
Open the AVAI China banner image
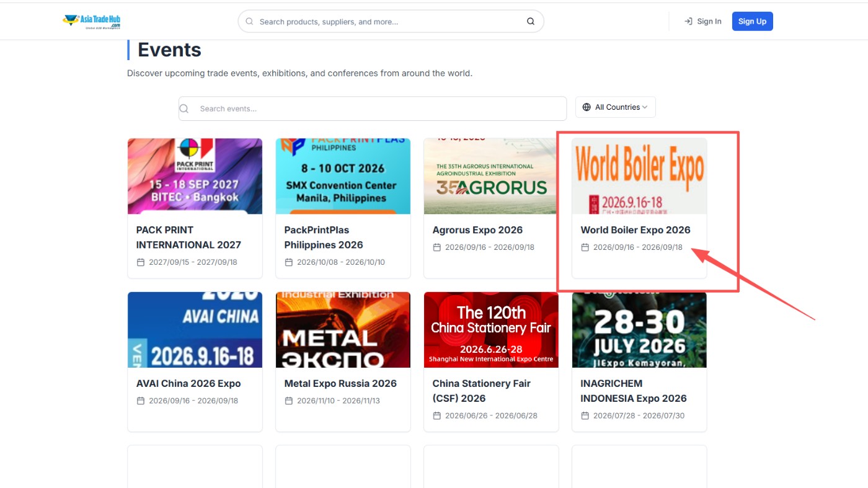pos(195,330)
